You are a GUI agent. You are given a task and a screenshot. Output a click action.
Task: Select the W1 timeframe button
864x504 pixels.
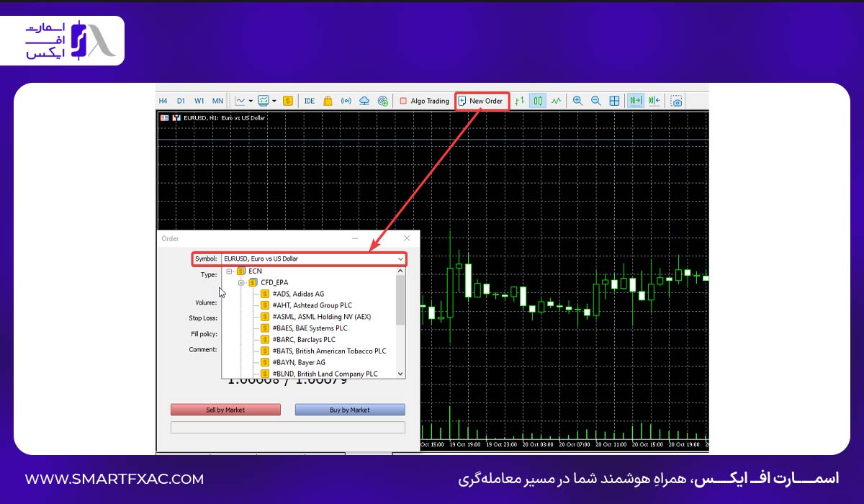[199, 102]
